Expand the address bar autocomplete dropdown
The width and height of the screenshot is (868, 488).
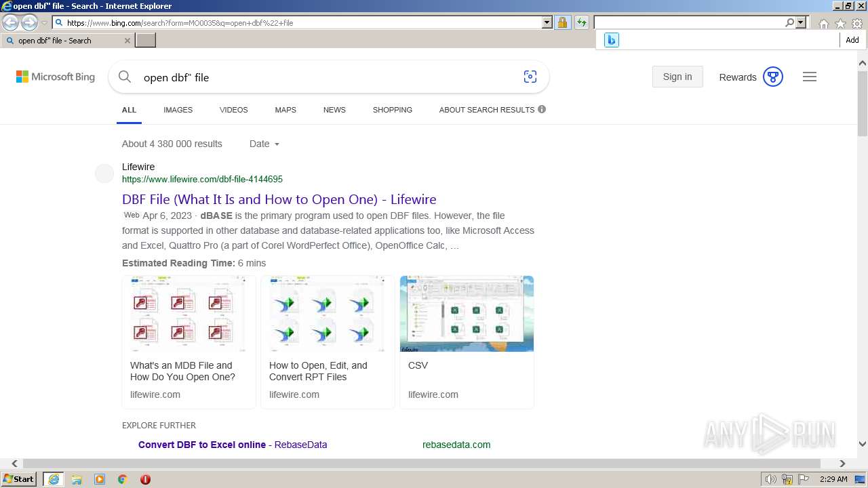point(547,22)
